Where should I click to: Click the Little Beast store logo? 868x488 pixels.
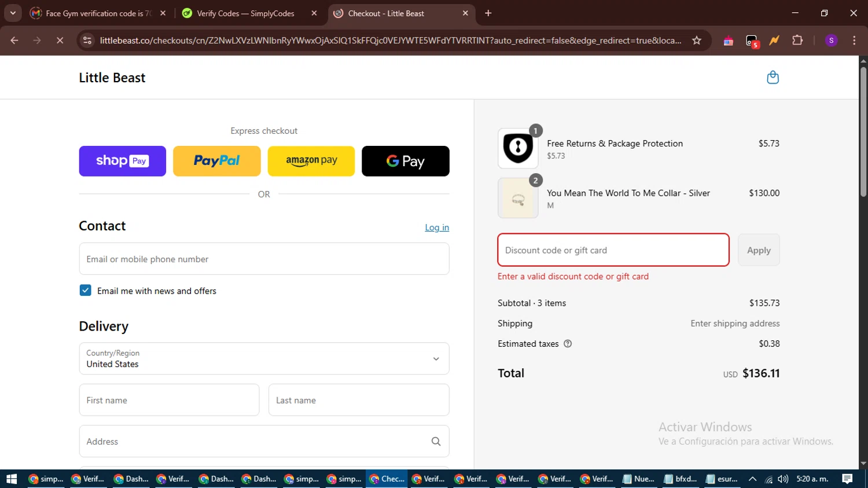point(112,78)
